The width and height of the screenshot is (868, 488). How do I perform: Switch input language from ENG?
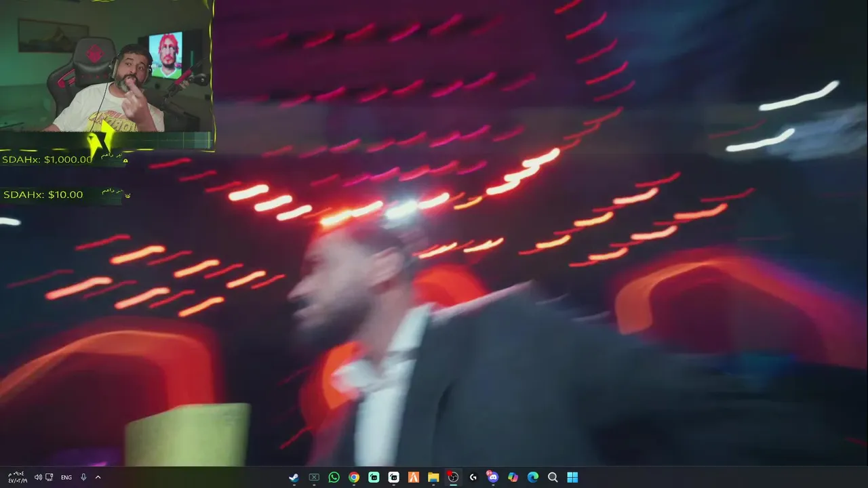pyautogui.click(x=66, y=477)
